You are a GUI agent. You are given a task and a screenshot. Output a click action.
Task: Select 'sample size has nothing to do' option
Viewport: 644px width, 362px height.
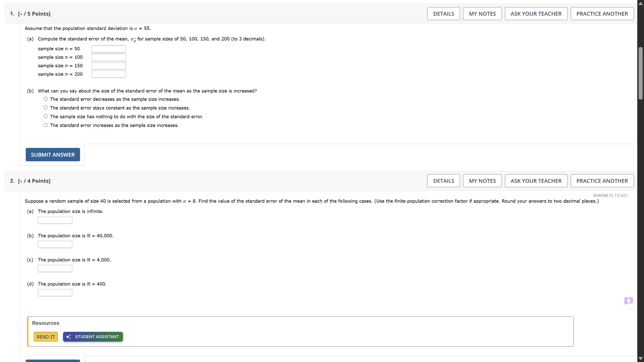pyautogui.click(x=46, y=117)
